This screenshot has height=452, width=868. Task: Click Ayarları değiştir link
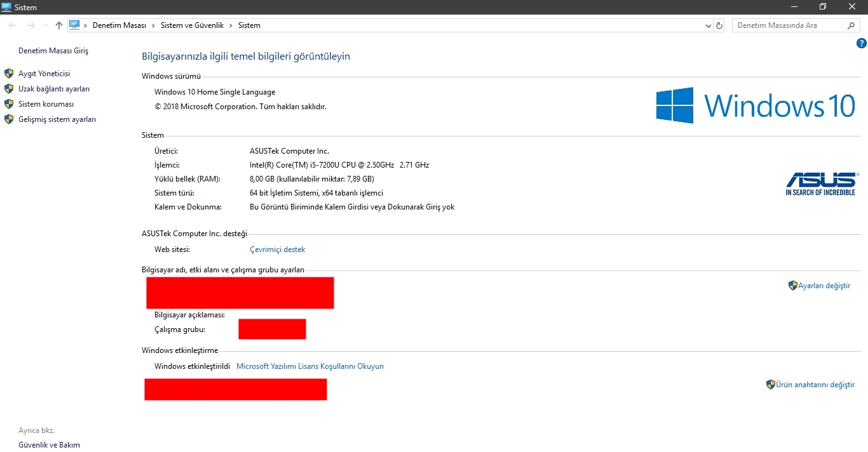tap(824, 286)
